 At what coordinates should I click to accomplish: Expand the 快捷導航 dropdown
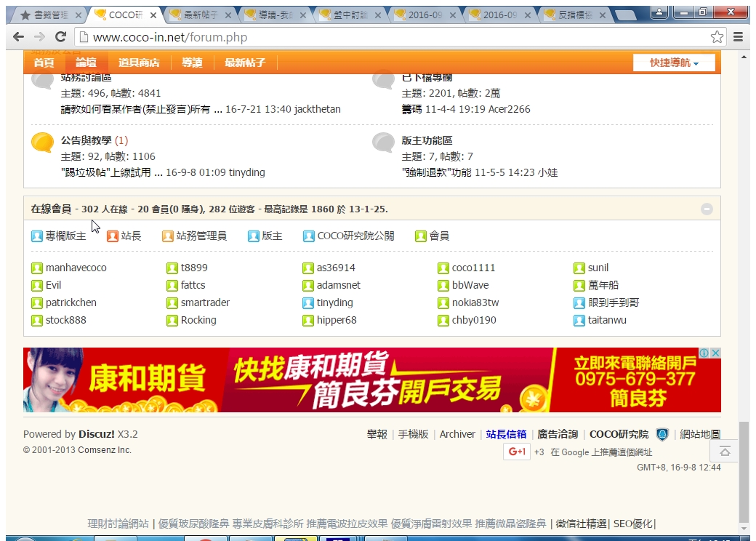tap(674, 63)
